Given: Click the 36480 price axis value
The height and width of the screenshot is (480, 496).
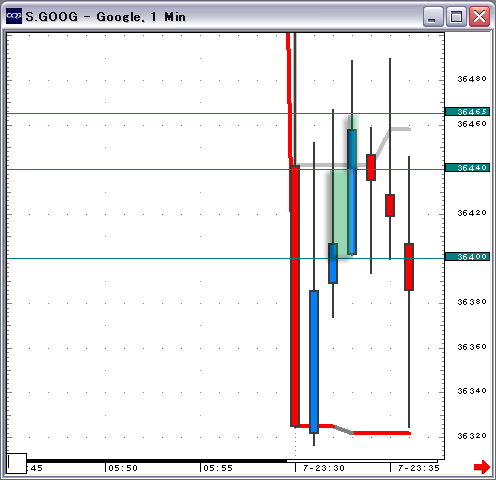Looking at the screenshot, I should tap(472, 79).
